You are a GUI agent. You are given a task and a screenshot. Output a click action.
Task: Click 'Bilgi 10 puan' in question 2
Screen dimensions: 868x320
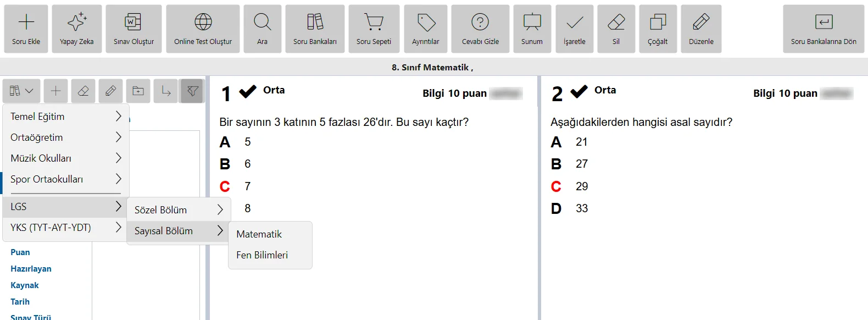(785, 93)
